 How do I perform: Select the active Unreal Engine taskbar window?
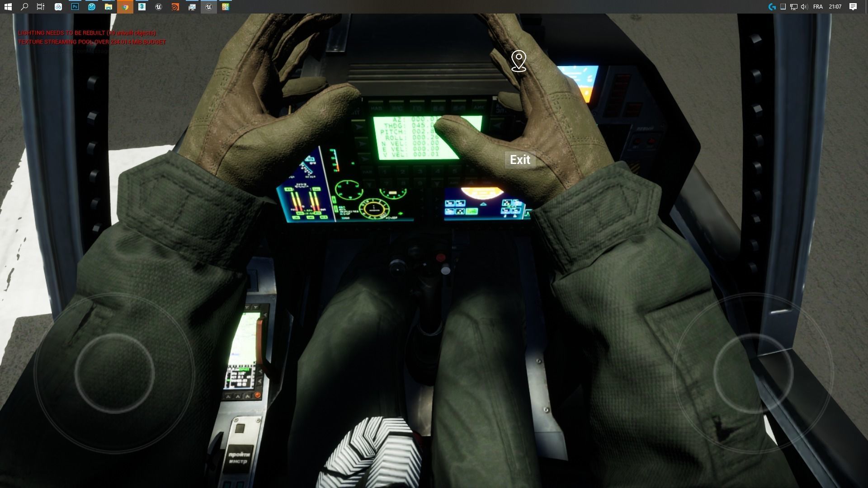click(209, 7)
